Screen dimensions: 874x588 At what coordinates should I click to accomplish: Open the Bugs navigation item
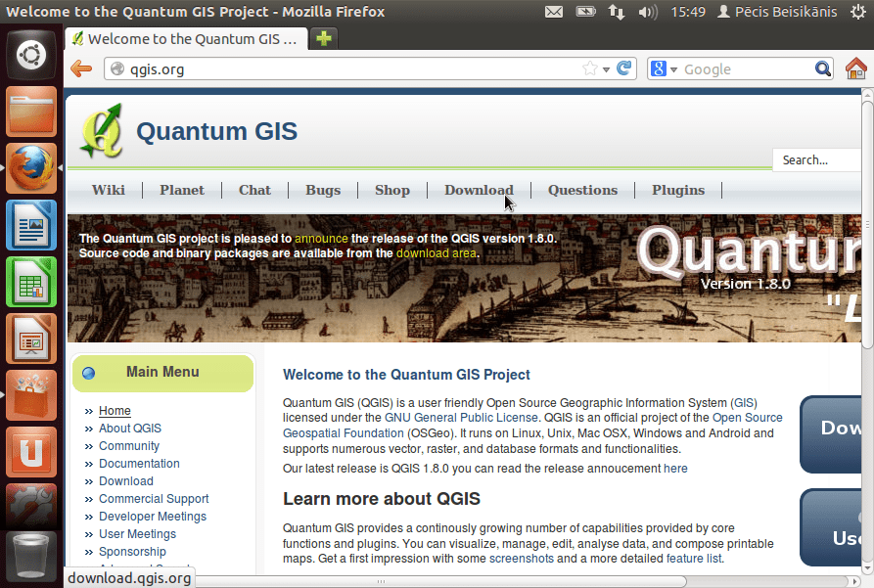[x=323, y=190]
